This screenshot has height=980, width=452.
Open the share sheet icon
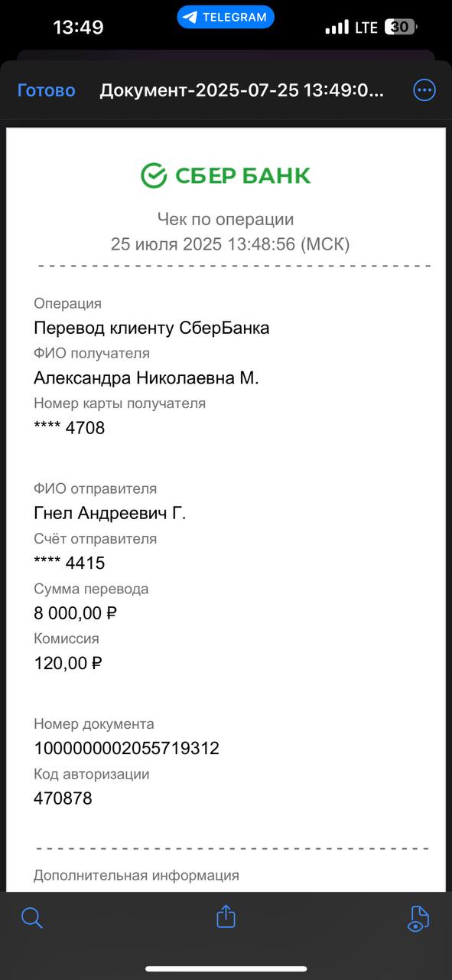click(226, 916)
